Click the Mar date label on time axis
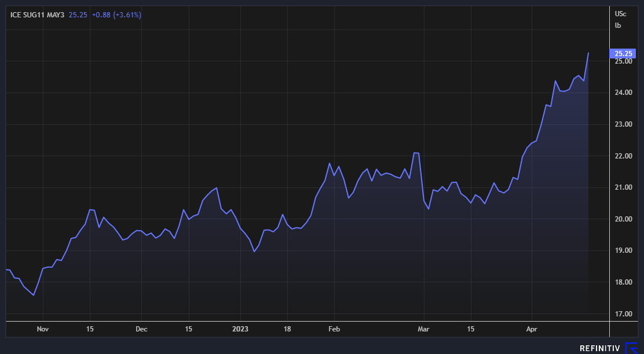Image resolution: width=644 pixels, height=354 pixels. click(423, 329)
